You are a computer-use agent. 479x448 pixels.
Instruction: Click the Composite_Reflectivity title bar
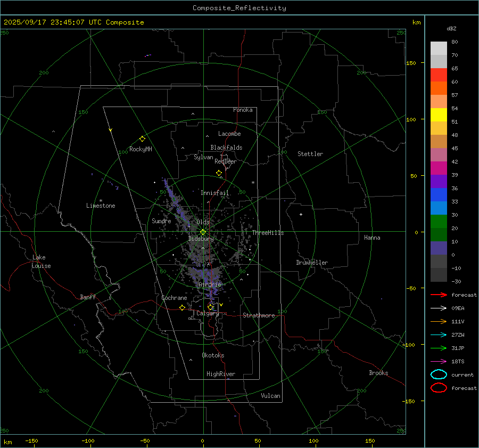click(x=239, y=8)
